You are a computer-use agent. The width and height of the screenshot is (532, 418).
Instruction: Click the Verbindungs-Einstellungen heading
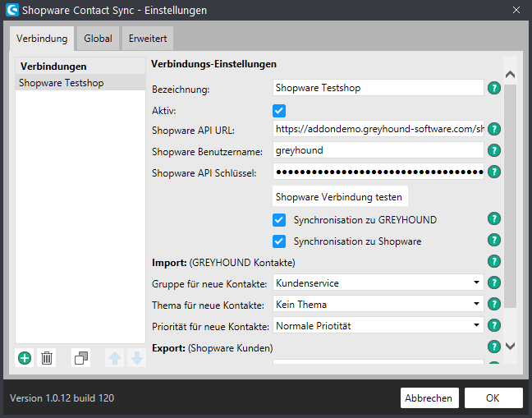213,64
